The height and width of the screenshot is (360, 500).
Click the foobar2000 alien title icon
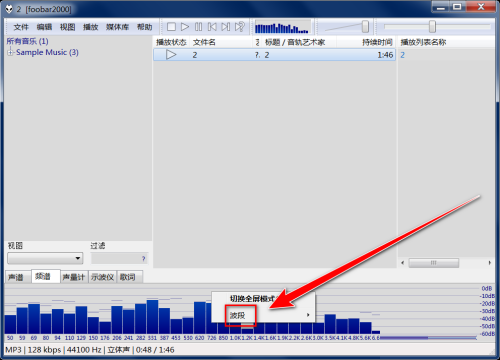9,9
